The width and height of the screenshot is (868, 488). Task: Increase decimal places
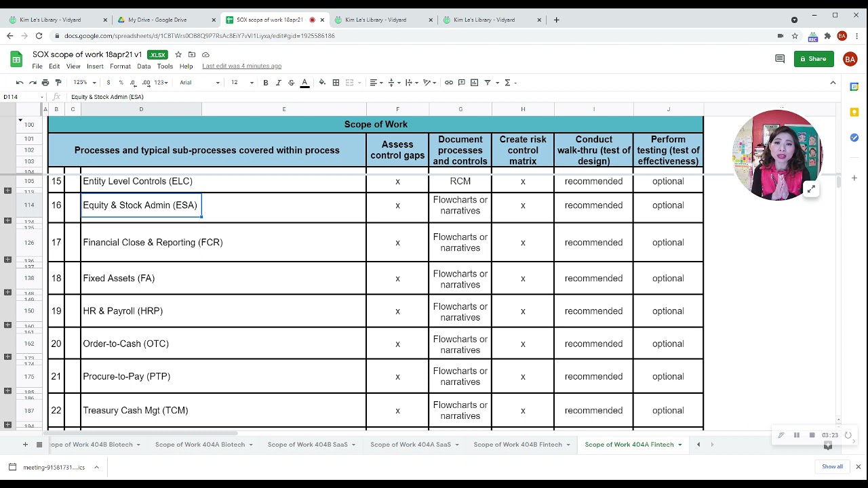coord(146,83)
